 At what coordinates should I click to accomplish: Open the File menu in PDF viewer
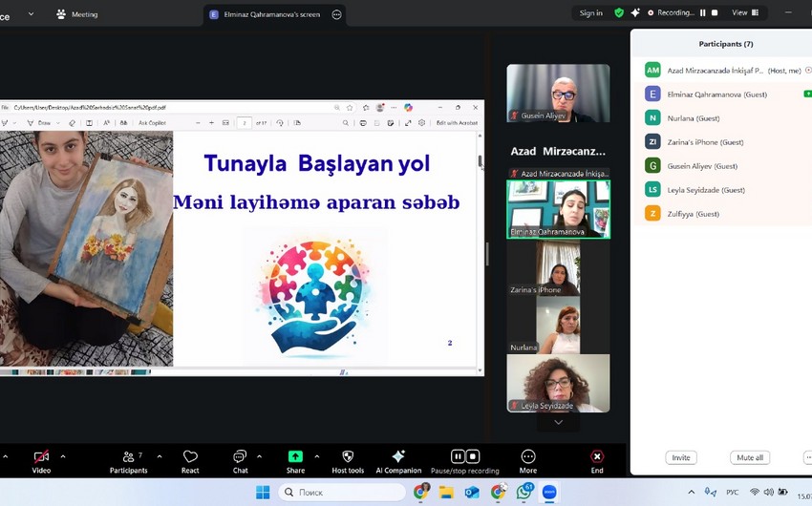(5, 108)
